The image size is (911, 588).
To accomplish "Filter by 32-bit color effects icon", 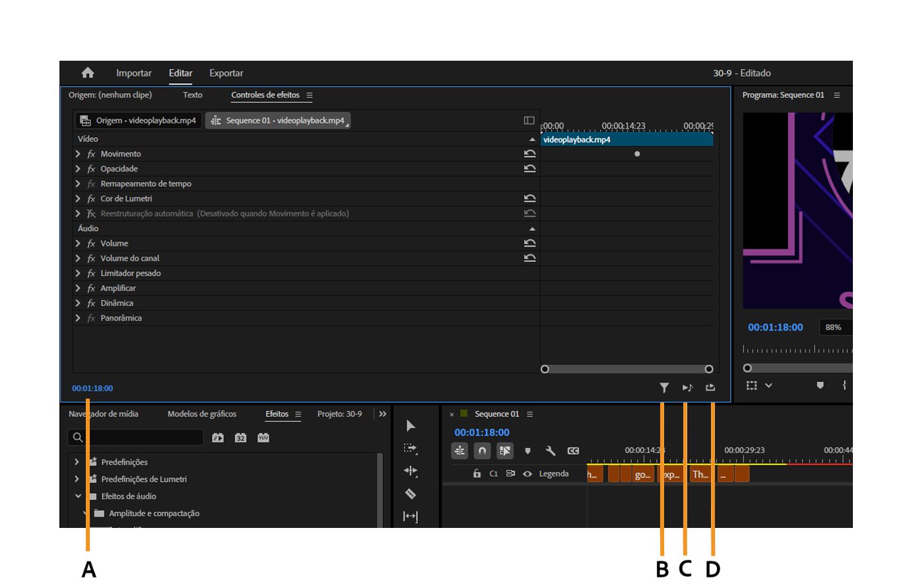I will (240, 438).
